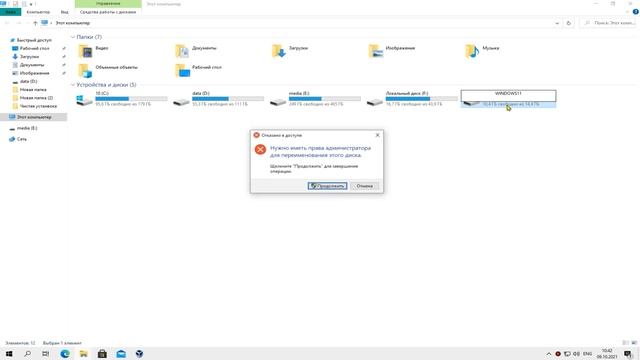Open the Windows Start menu
The width and height of the screenshot is (640, 360).
9,353
